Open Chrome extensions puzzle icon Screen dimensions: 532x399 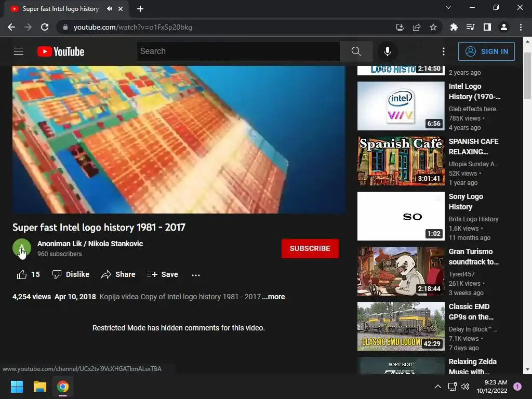[x=454, y=27]
